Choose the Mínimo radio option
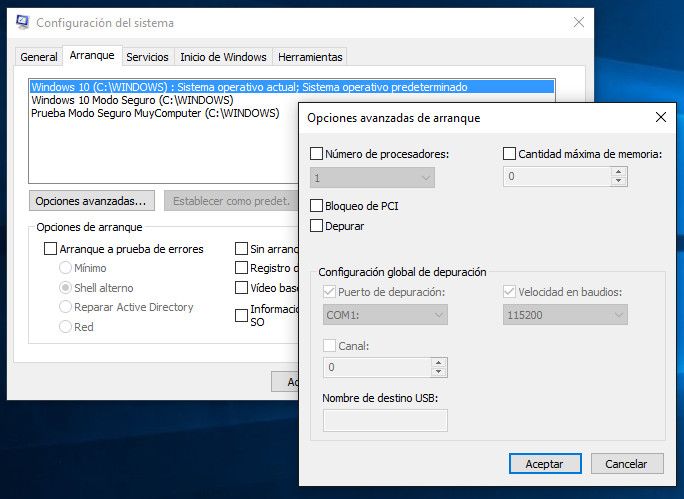The width and height of the screenshot is (684, 499). pos(65,267)
